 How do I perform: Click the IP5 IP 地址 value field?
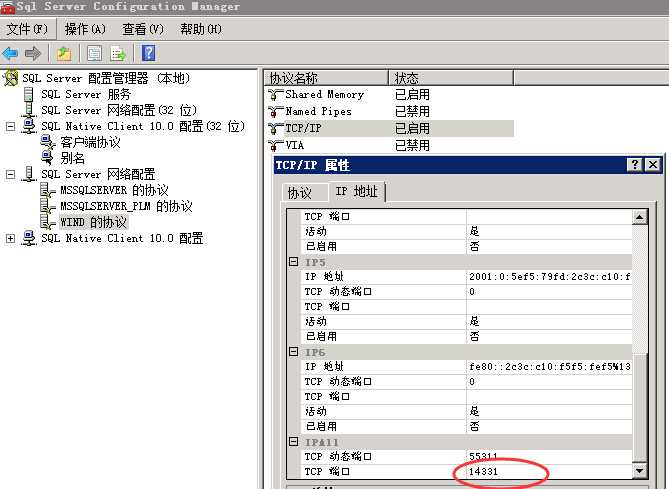coord(549,277)
